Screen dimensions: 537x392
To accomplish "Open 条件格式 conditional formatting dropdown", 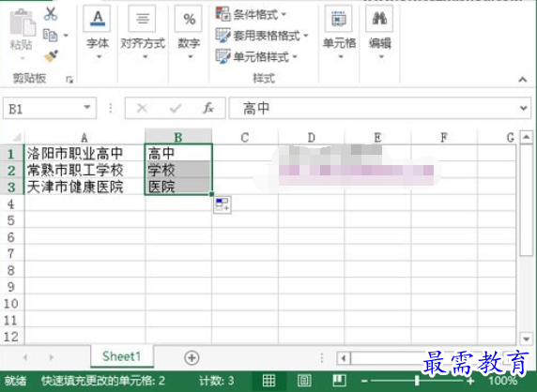I will [251, 14].
